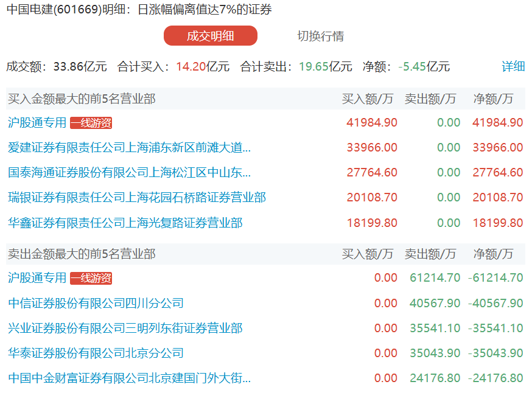
Task: Click buy amount 18199.80
Action: click(372, 223)
